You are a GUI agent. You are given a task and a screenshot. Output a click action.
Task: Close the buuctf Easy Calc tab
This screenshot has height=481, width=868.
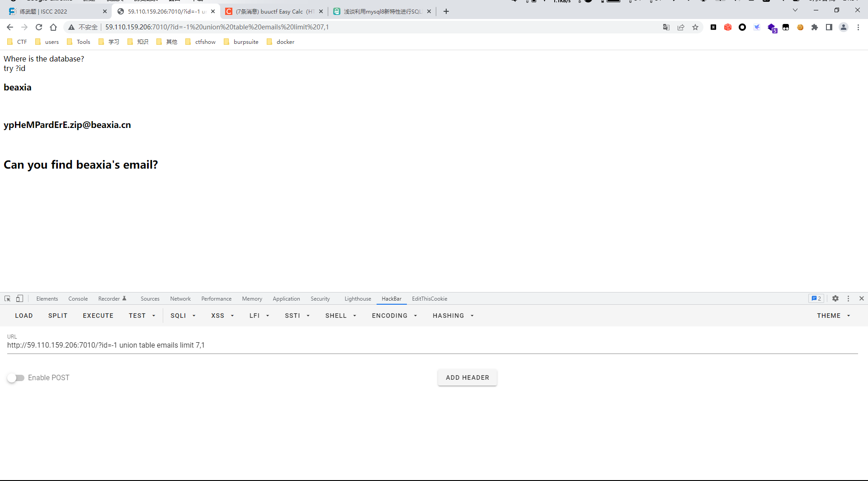click(321, 11)
